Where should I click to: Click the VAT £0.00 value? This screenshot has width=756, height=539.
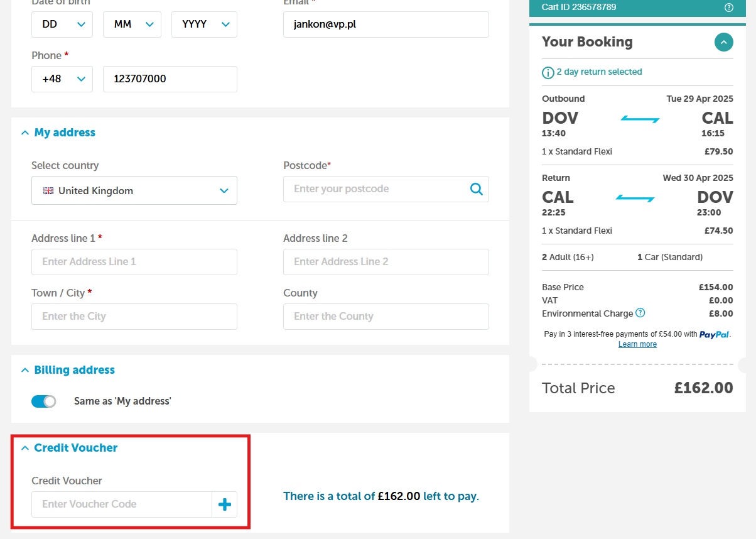point(721,300)
